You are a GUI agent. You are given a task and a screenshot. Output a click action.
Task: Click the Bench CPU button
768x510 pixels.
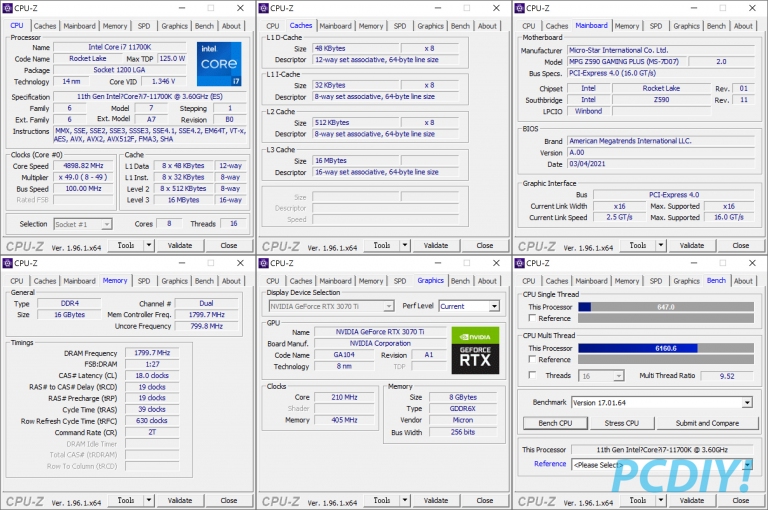[555, 423]
